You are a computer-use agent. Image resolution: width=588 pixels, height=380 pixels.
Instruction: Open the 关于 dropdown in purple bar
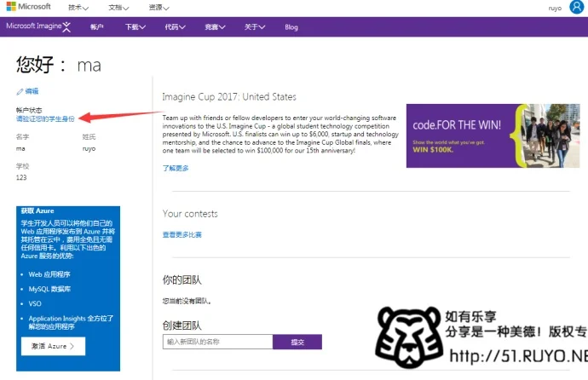click(255, 27)
